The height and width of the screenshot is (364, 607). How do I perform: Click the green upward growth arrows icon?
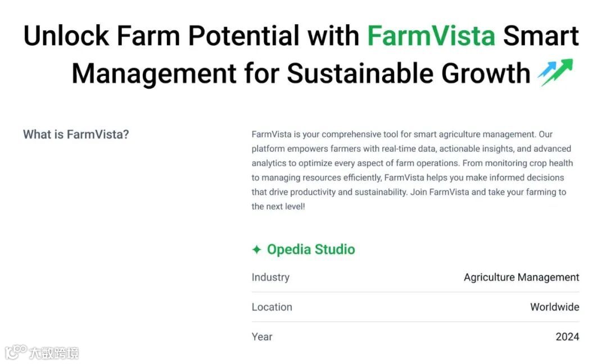[x=556, y=72]
